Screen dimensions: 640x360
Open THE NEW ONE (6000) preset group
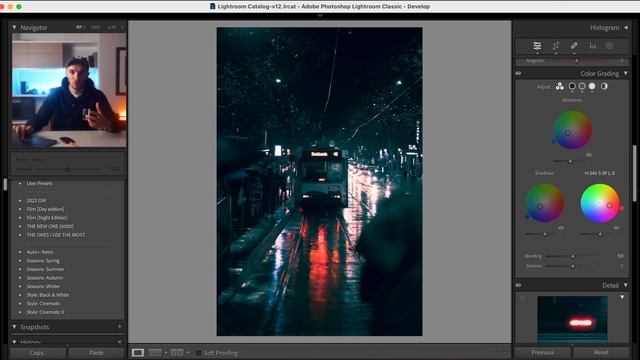point(50,226)
